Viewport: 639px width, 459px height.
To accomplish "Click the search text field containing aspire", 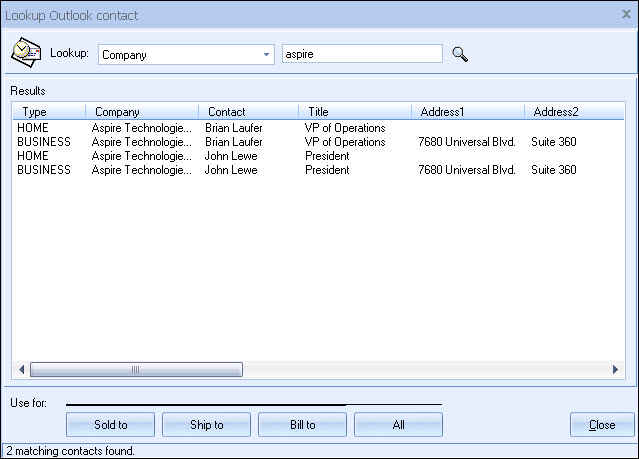I will (x=361, y=54).
